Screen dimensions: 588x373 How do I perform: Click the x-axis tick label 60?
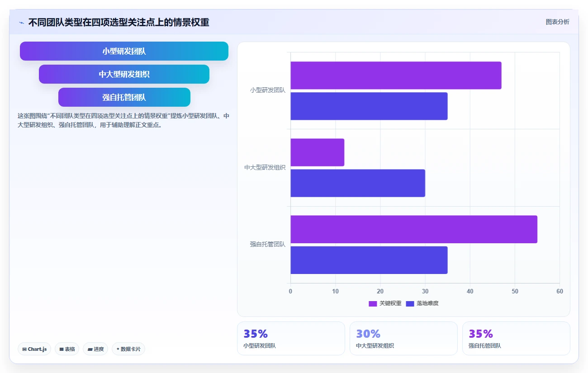point(560,291)
